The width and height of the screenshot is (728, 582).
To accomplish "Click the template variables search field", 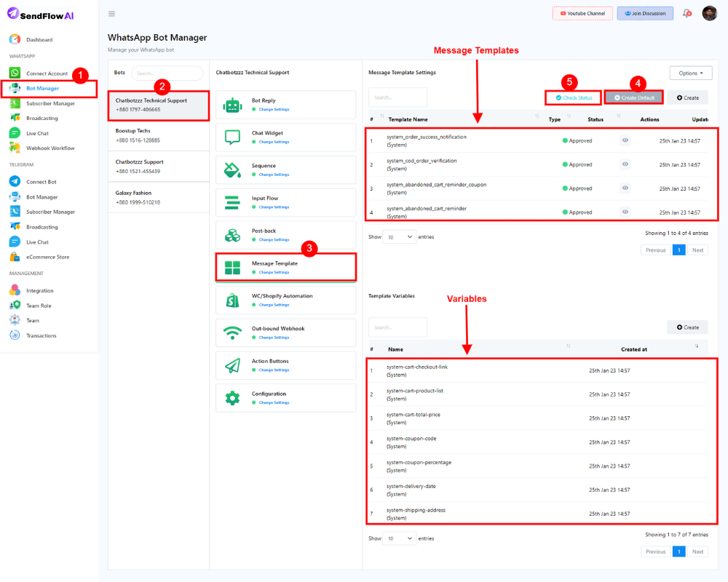I will coord(398,327).
